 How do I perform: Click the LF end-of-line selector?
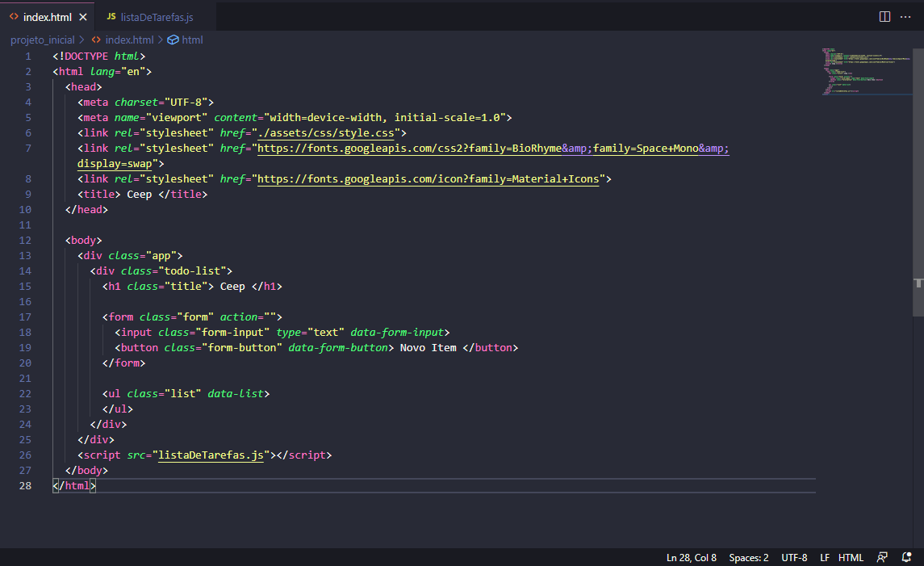pyautogui.click(x=825, y=558)
